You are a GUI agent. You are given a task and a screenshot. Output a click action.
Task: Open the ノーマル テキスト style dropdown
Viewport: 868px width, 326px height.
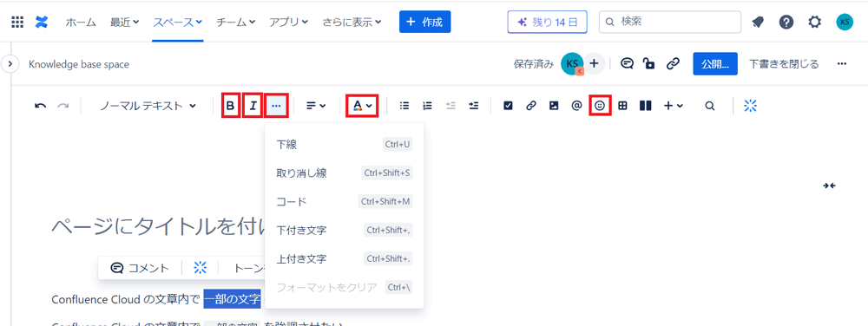pos(148,106)
